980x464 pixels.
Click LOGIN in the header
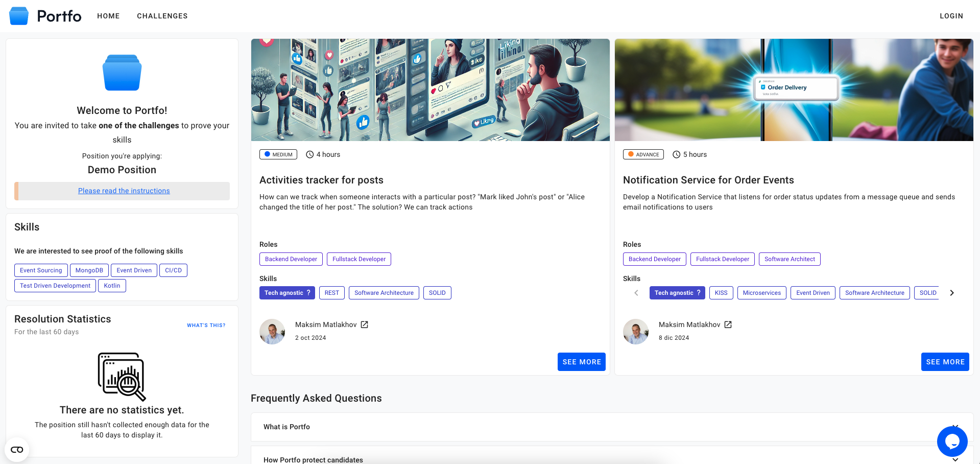point(951,16)
